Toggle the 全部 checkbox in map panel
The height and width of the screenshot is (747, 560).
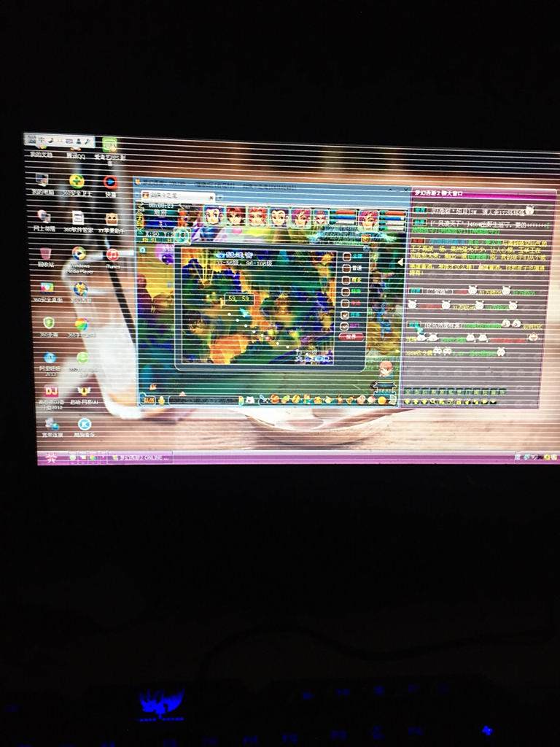click(347, 257)
